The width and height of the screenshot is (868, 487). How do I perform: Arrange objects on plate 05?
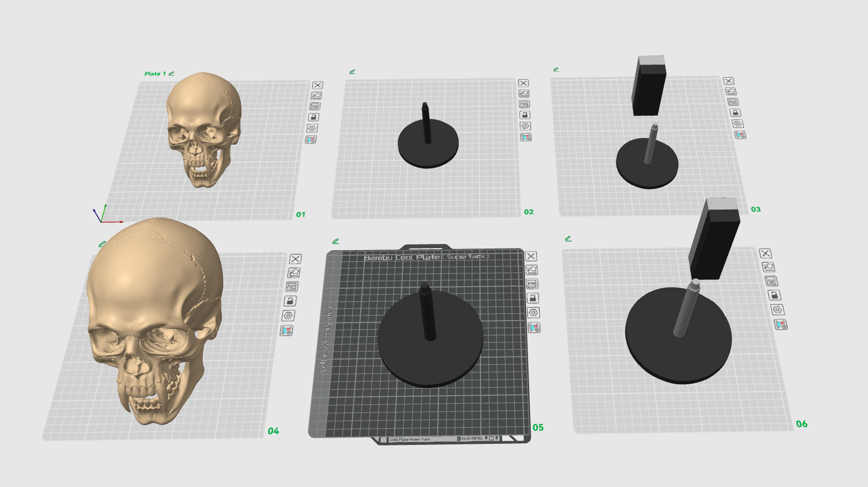pyautogui.click(x=532, y=284)
